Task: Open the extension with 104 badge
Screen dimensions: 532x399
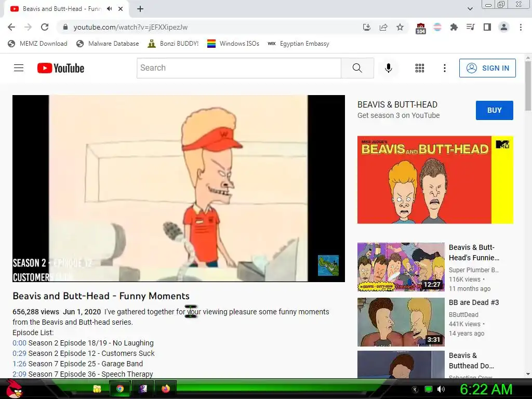Action: pyautogui.click(x=421, y=28)
